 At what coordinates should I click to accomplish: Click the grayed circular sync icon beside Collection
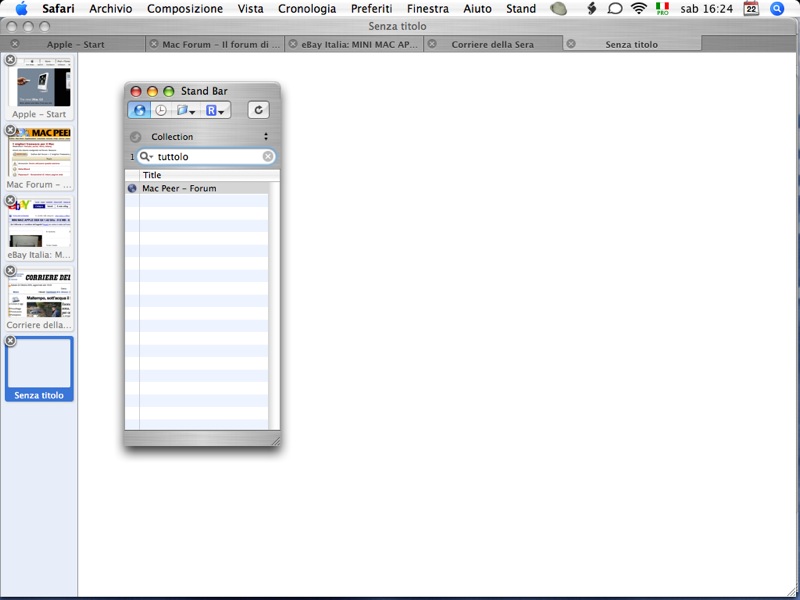pyautogui.click(x=135, y=137)
